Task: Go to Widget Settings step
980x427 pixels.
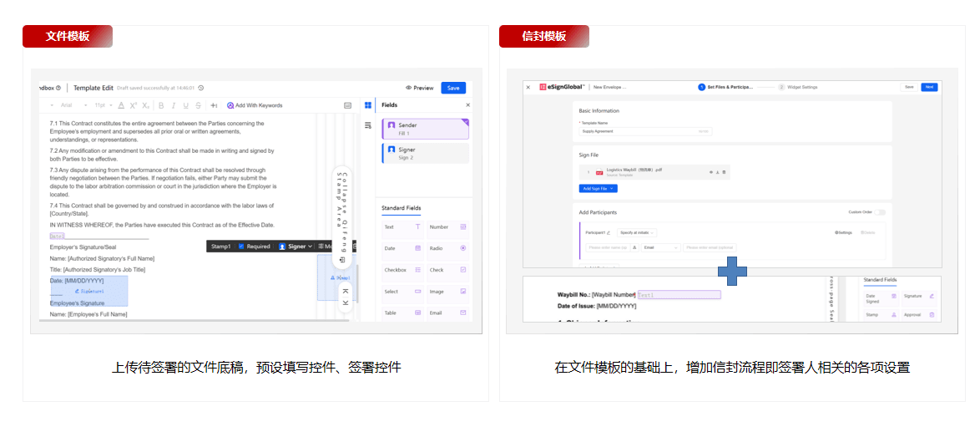Action: tap(798, 87)
